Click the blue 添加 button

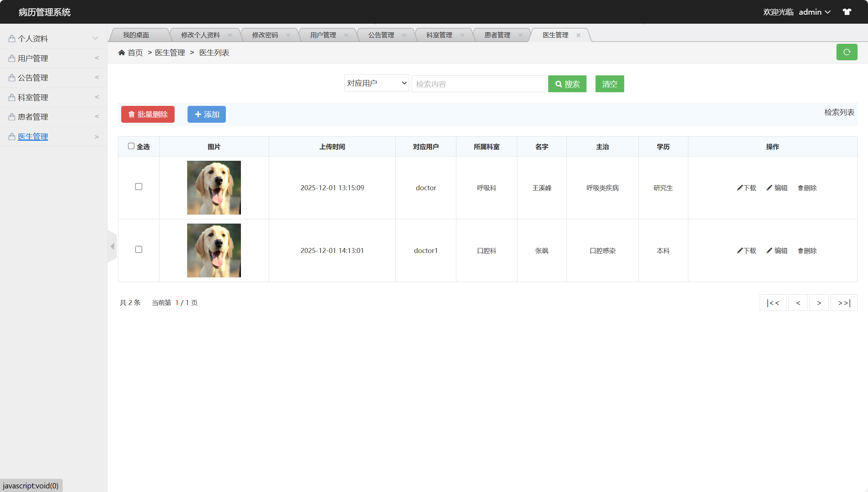click(x=207, y=114)
